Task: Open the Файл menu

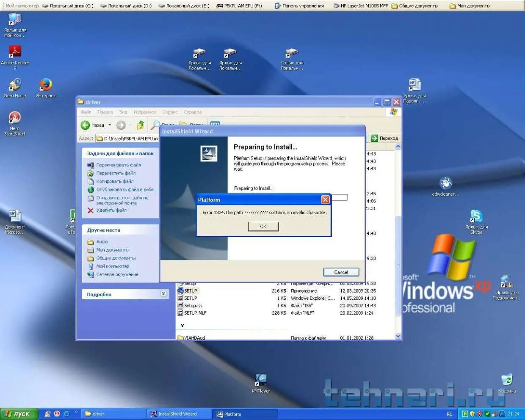Action: click(86, 112)
